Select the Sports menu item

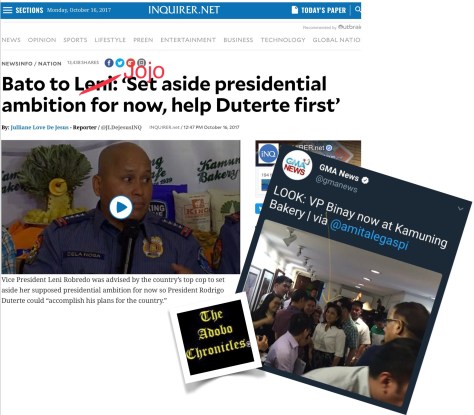pyautogui.click(x=75, y=40)
